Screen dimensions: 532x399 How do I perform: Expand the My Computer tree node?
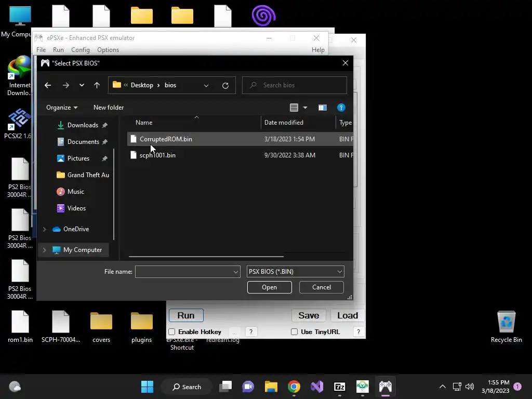point(45,250)
